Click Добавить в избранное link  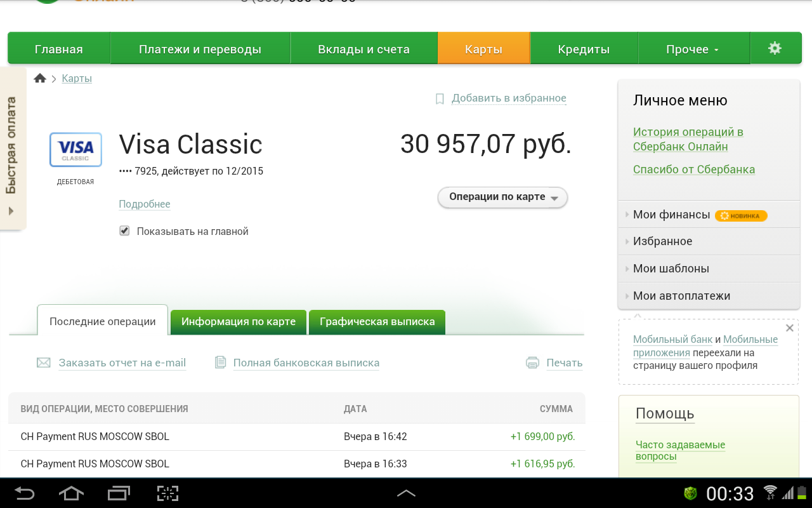[509, 98]
